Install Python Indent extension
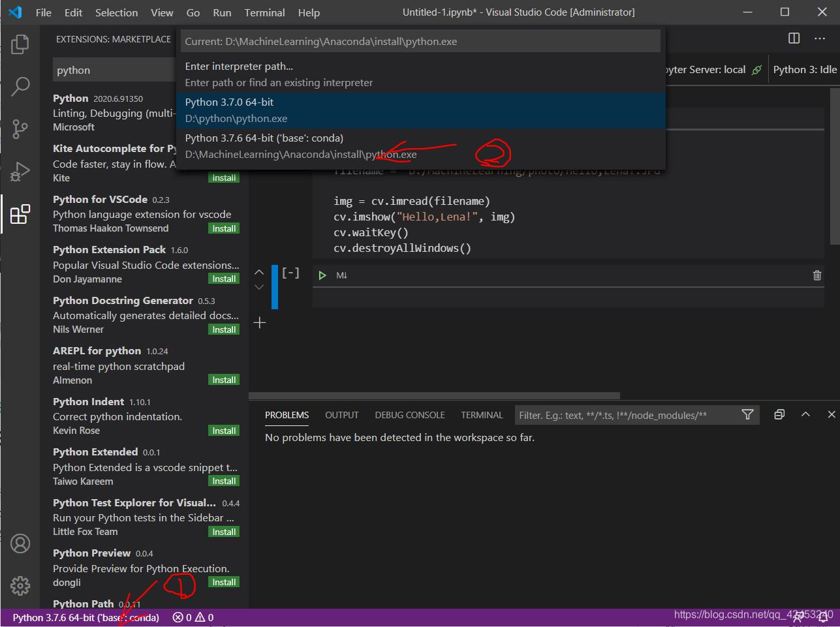 click(224, 431)
